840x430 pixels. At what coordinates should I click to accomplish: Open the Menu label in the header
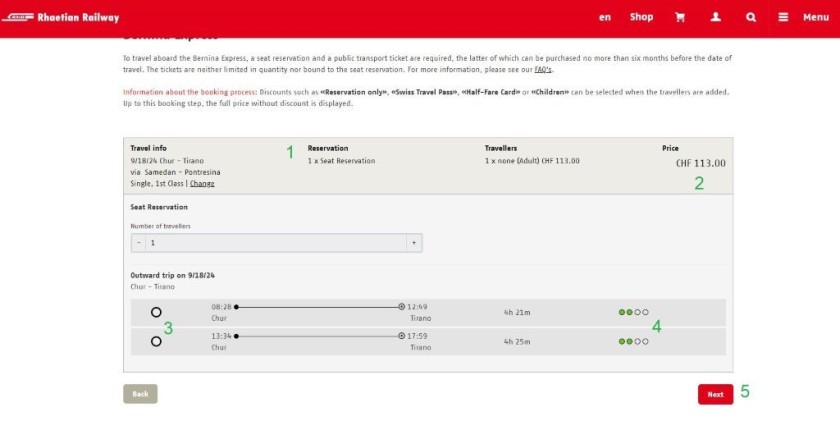[815, 17]
